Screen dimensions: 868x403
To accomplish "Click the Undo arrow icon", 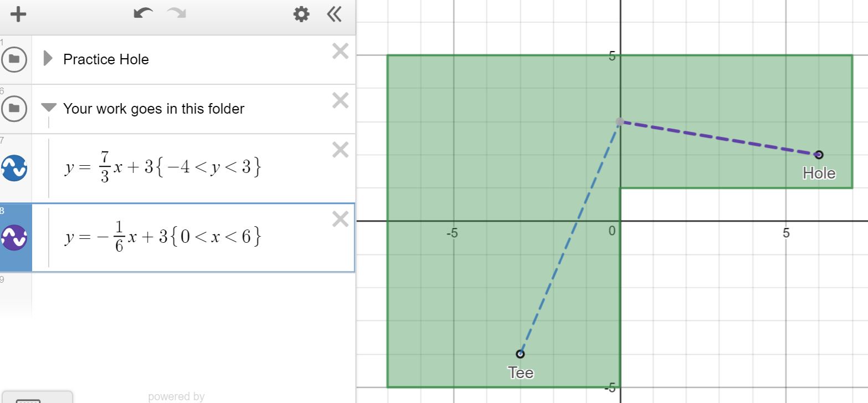I will click(x=143, y=14).
